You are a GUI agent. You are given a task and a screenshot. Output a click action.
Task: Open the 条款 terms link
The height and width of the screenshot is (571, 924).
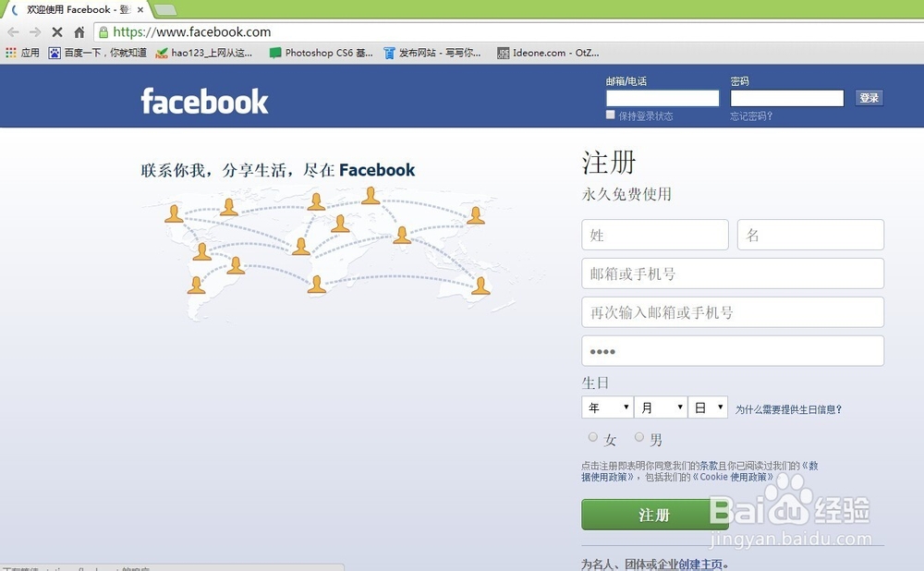[x=709, y=466]
